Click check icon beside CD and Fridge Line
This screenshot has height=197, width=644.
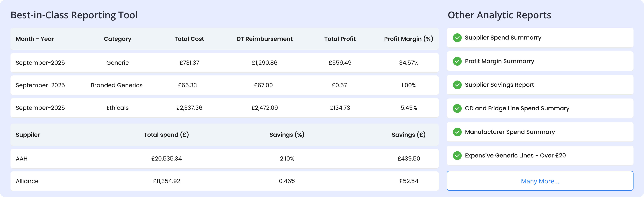(x=457, y=108)
